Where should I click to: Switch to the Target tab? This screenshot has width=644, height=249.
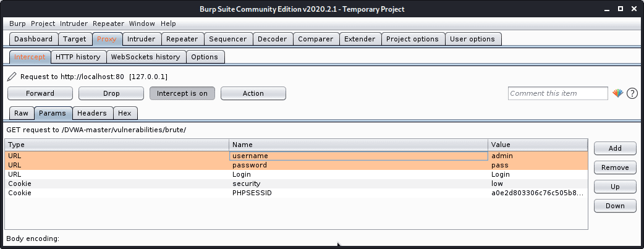pos(74,39)
